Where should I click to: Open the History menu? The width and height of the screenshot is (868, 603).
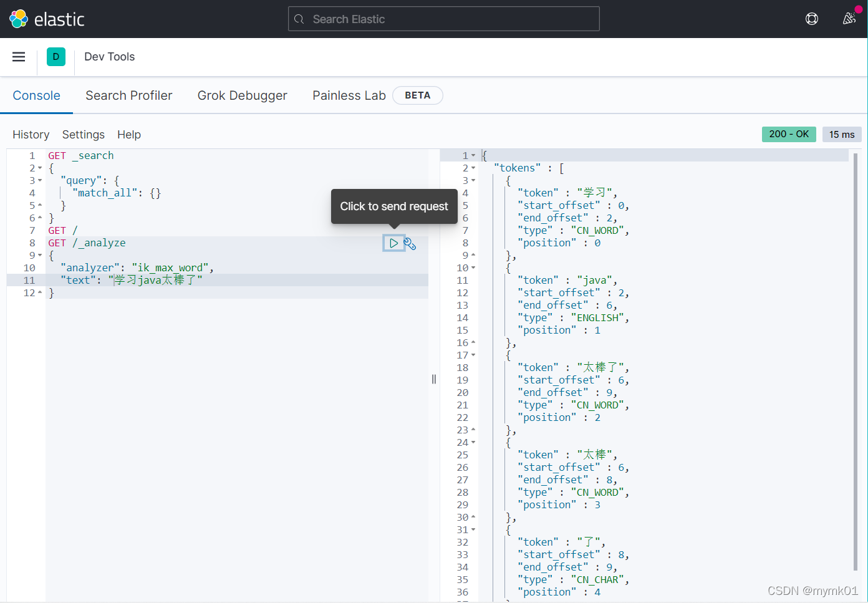31,135
